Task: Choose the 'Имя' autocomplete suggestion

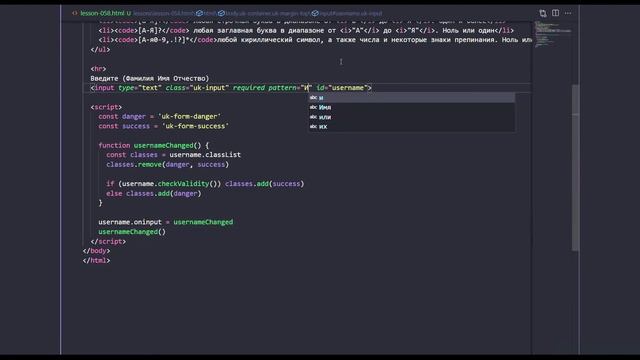Action: coord(411,107)
